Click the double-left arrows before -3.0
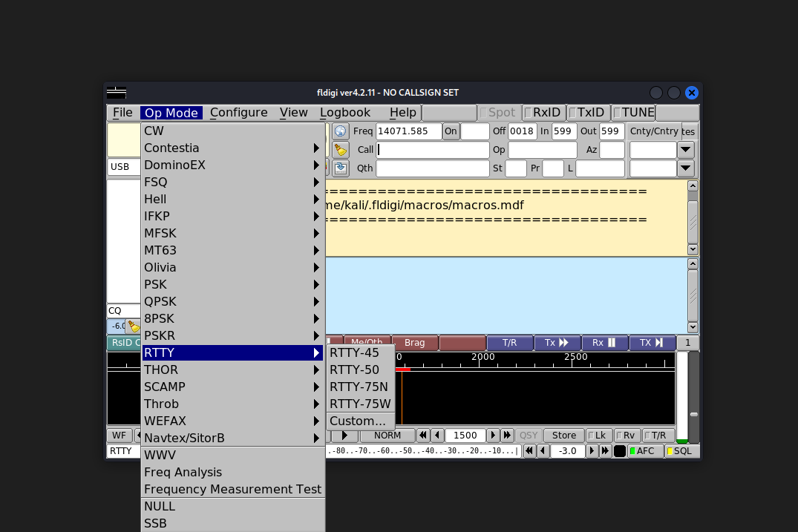 [530, 450]
